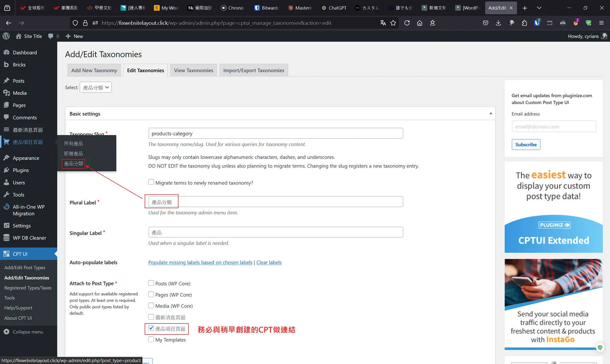Switch to the View Taxonomies tab
The image size is (610, 364).
point(194,70)
